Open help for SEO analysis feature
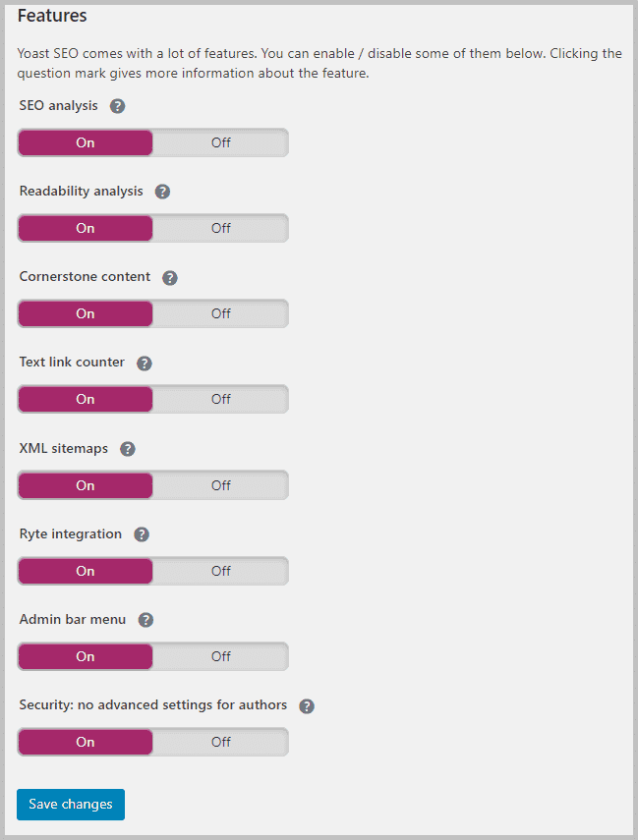 point(117,105)
